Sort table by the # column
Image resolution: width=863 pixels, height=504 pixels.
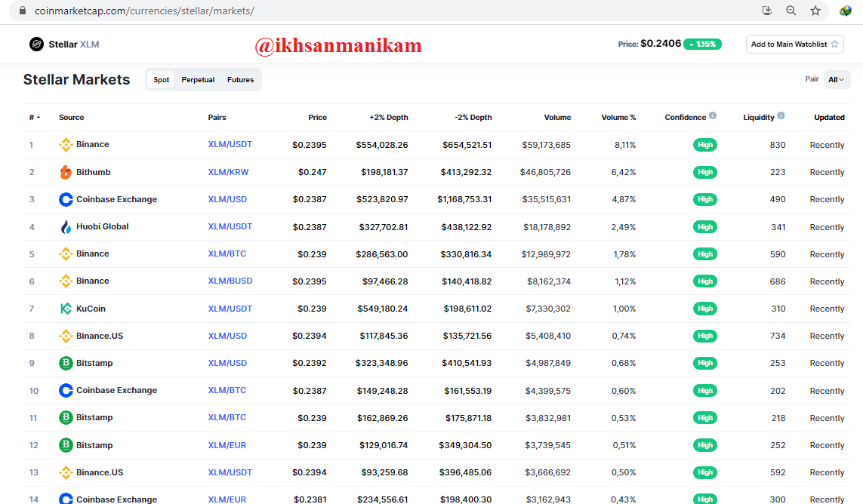pos(34,117)
